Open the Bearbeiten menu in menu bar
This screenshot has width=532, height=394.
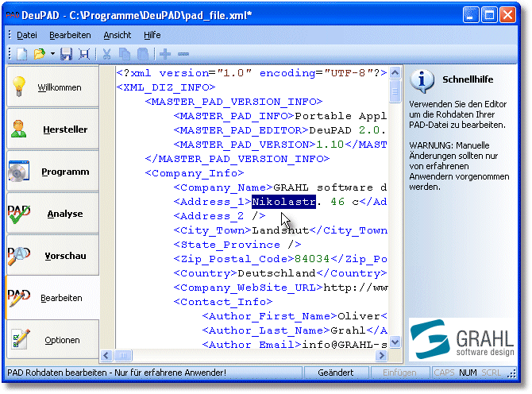click(70, 35)
